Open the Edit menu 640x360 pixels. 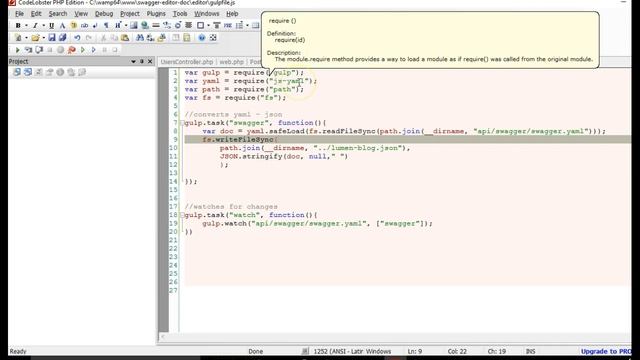(36, 14)
